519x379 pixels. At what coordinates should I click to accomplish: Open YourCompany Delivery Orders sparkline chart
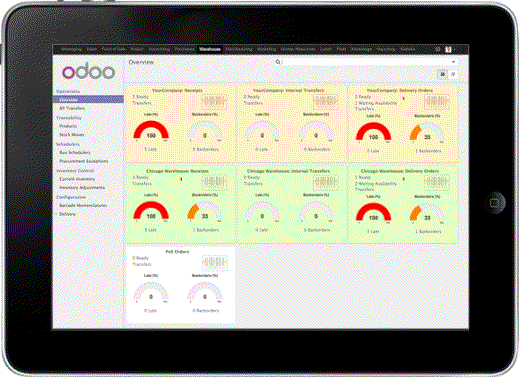point(437,102)
